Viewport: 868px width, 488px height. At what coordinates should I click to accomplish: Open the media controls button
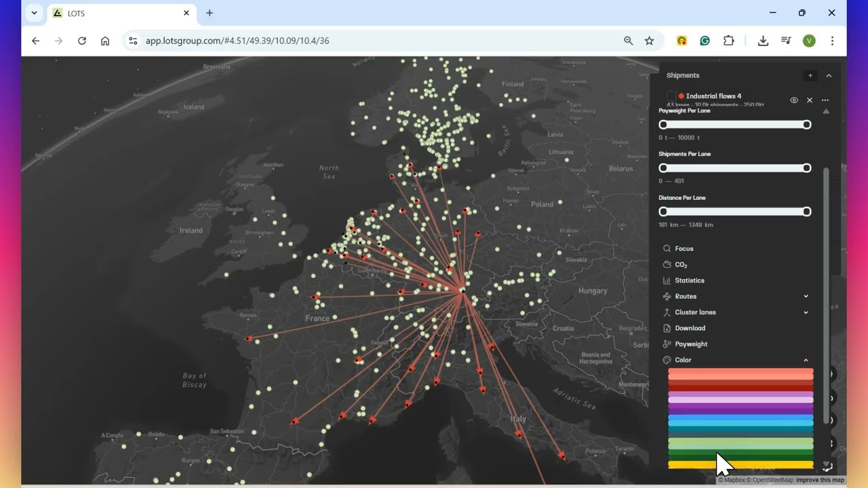click(x=786, y=41)
